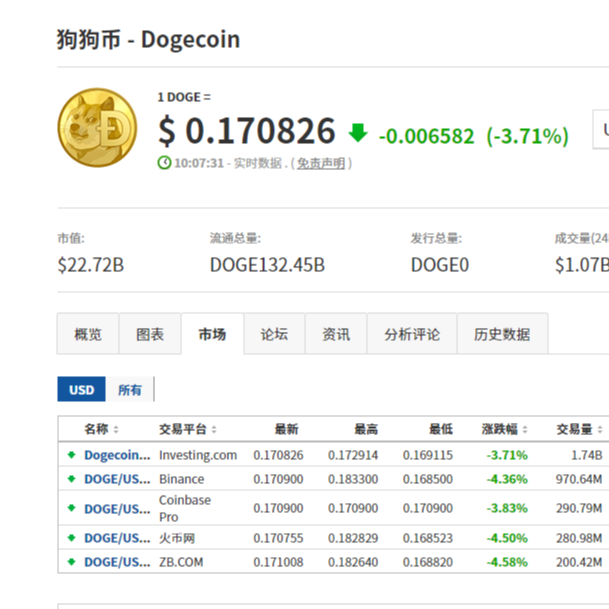Image resolution: width=609 pixels, height=609 pixels.
Task: Click the change value -0.006582
Action: pyautogui.click(x=426, y=136)
